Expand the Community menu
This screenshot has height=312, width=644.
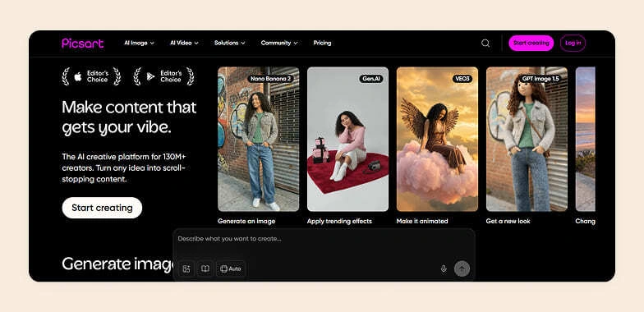pyautogui.click(x=279, y=43)
